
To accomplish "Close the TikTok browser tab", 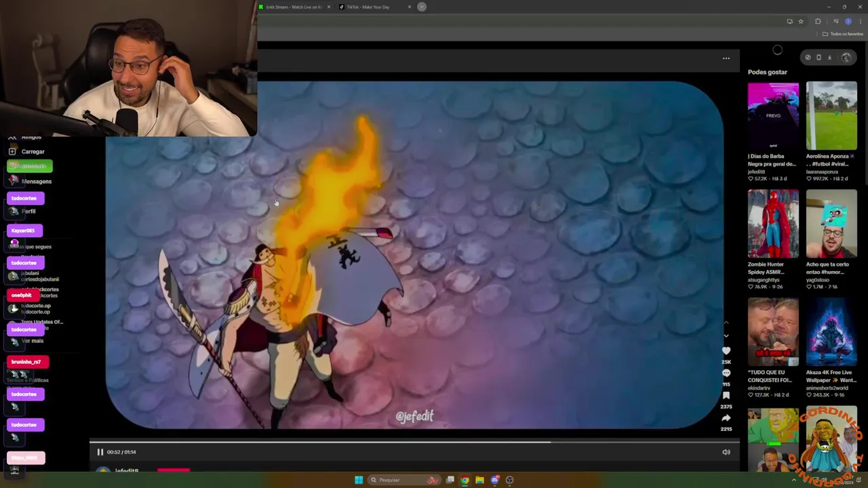I will pyautogui.click(x=410, y=7).
